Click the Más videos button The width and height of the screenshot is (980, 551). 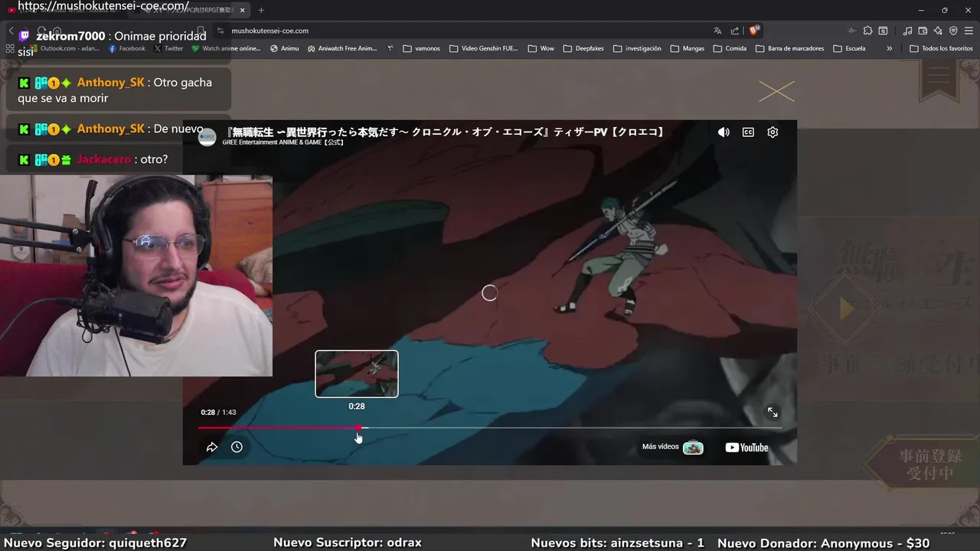click(x=672, y=447)
